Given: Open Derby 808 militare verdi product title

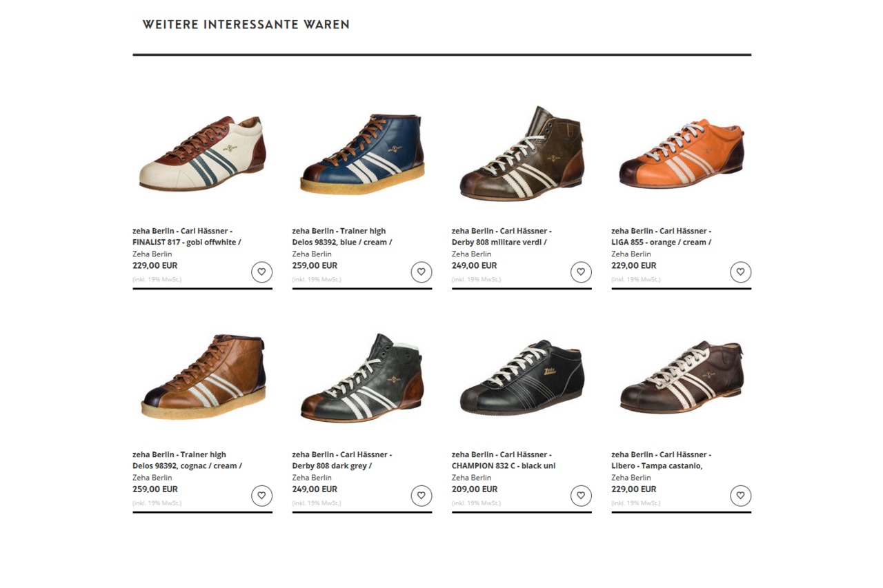Looking at the screenshot, I should (502, 236).
